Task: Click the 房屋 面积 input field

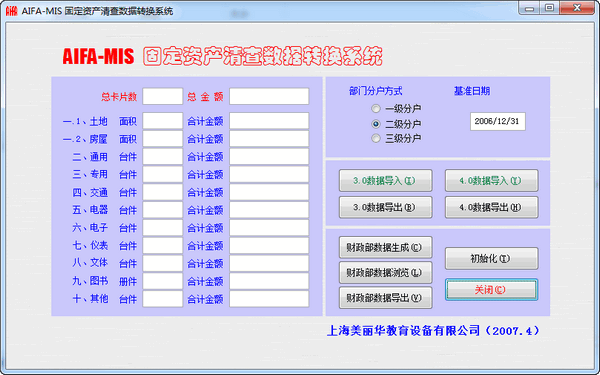Action: [x=163, y=139]
